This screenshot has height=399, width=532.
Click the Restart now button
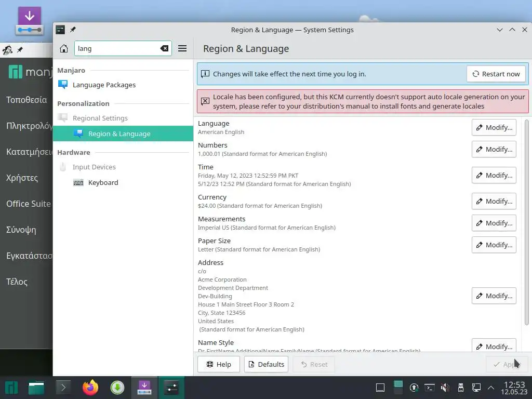pyautogui.click(x=496, y=74)
